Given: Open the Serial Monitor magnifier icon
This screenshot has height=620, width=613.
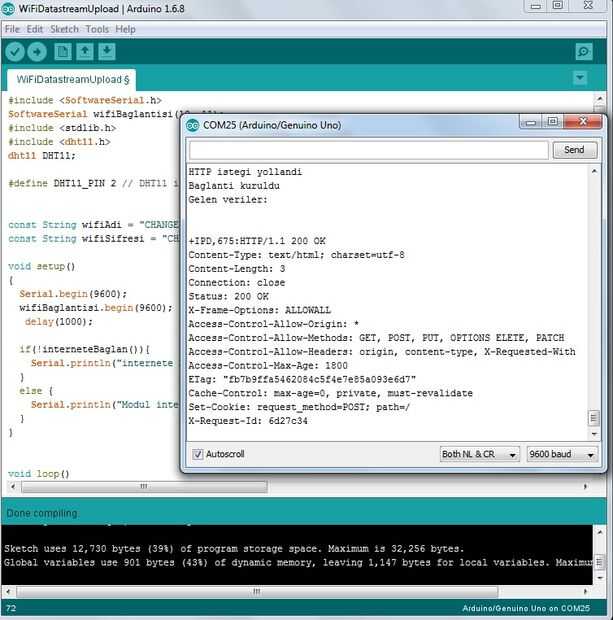Looking at the screenshot, I should tap(584, 51).
